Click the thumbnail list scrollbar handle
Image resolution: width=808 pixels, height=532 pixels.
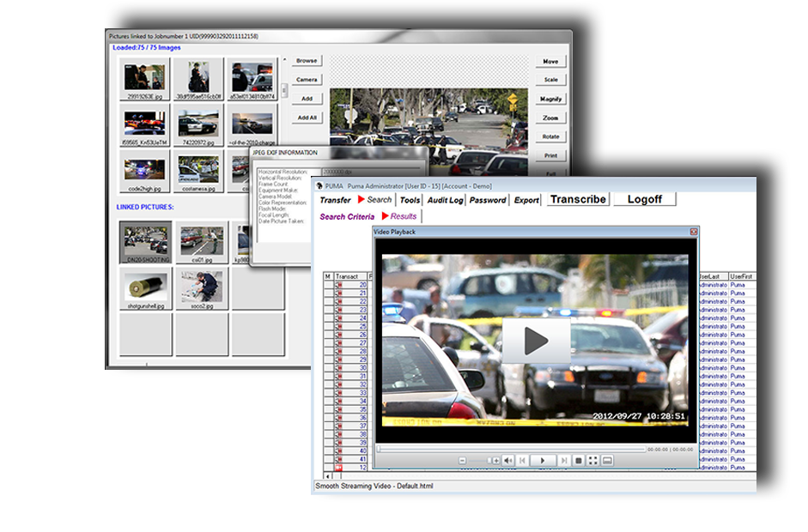pos(284,90)
